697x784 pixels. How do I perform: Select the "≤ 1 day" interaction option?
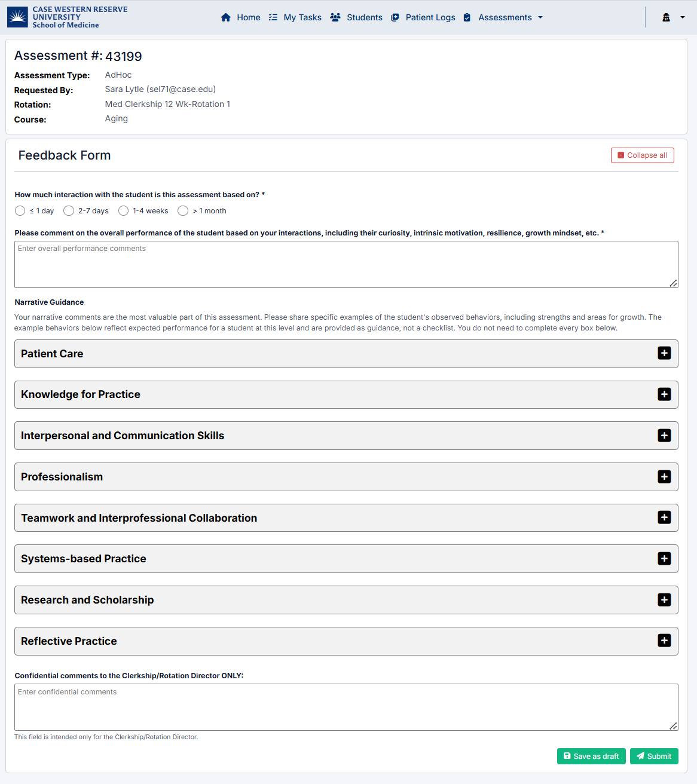pos(20,211)
